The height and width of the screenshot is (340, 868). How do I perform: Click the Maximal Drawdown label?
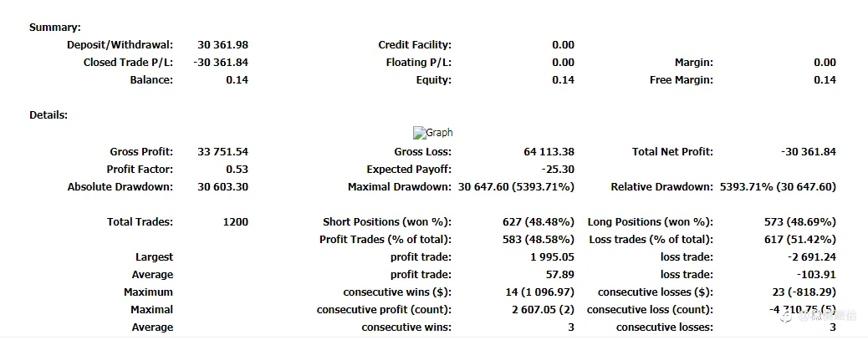400,187
